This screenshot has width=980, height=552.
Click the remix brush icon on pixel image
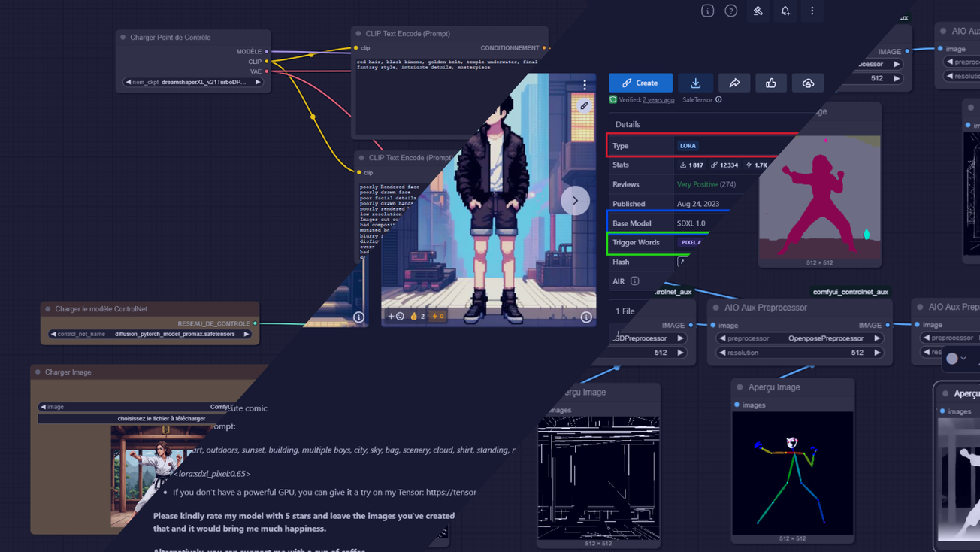(584, 106)
